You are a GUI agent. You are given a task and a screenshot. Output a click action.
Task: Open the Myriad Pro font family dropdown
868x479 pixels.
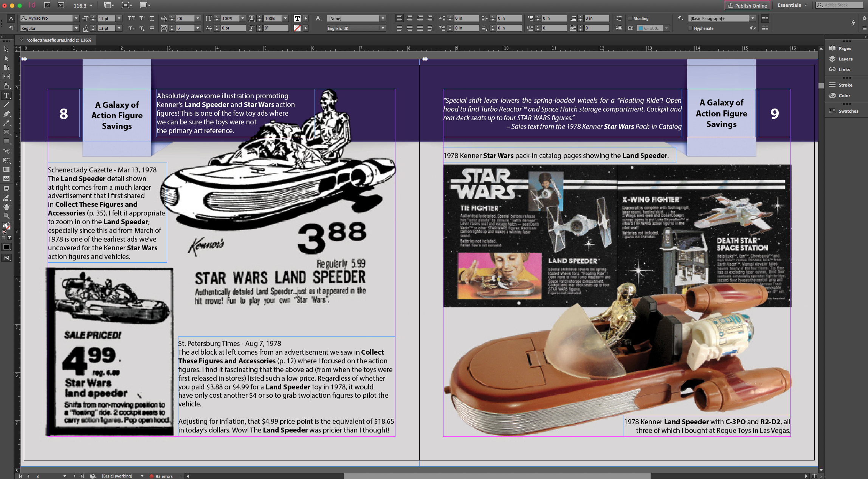76,18
